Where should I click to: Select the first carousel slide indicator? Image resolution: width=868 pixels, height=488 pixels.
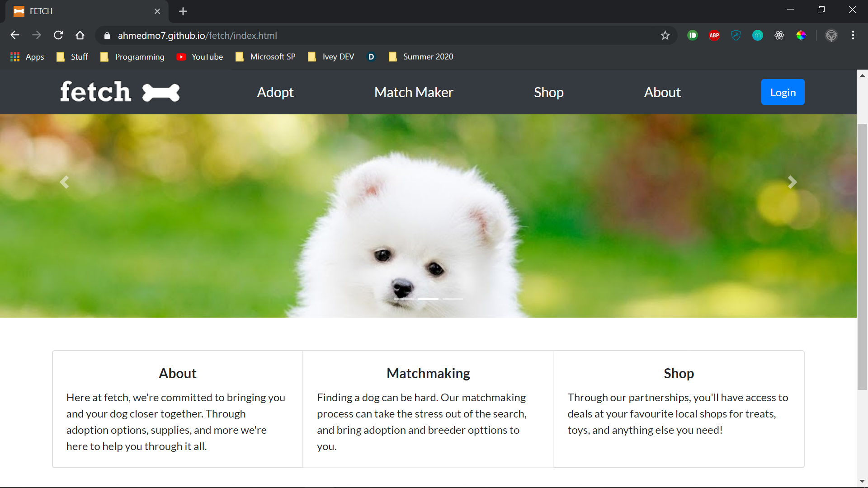point(404,299)
